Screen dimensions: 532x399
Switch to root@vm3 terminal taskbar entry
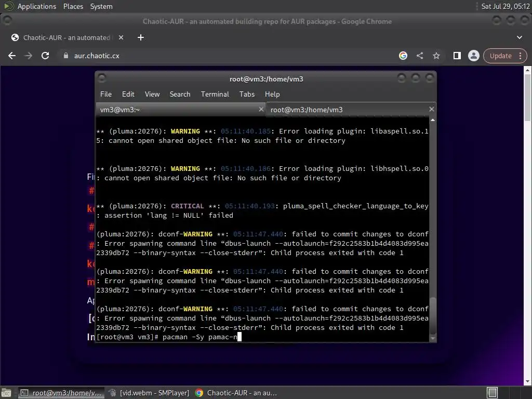pos(61,393)
